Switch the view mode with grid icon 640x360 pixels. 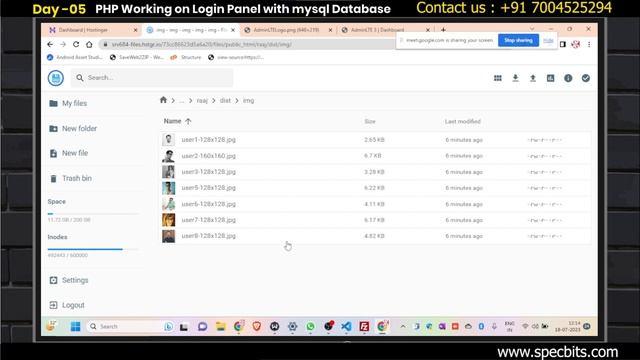[x=498, y=78]
